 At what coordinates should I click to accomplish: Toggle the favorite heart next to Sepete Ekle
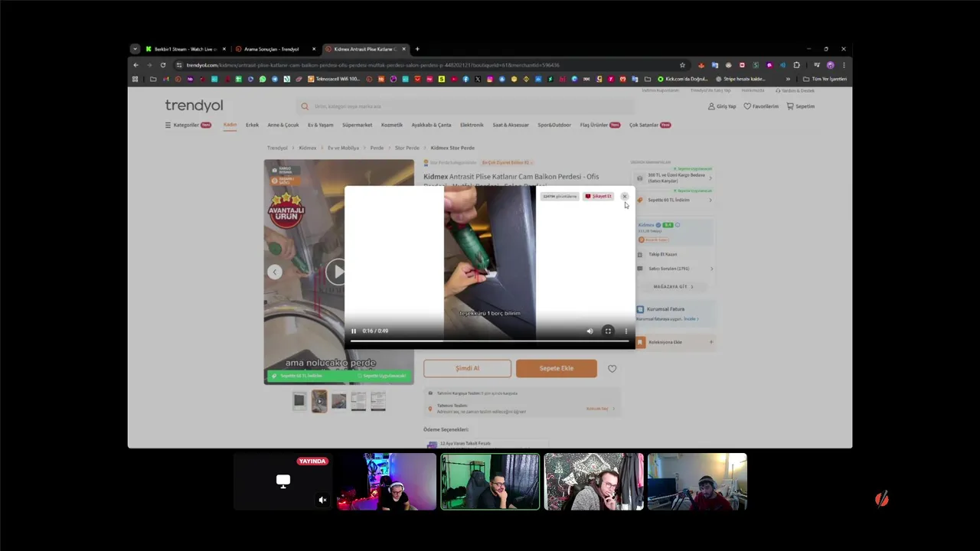[x=612, y=369]
